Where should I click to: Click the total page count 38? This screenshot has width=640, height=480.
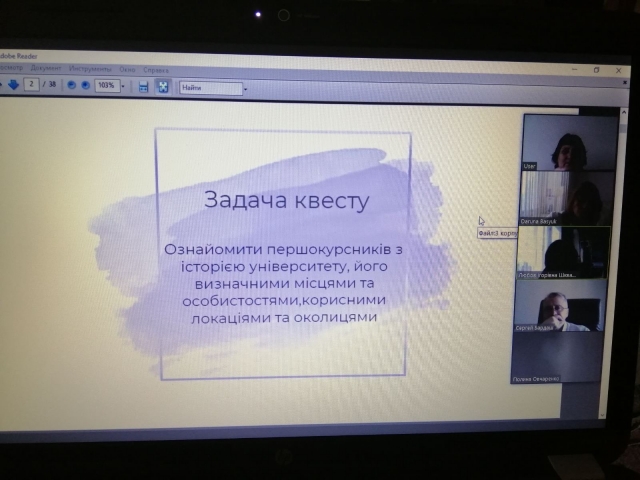52,84
